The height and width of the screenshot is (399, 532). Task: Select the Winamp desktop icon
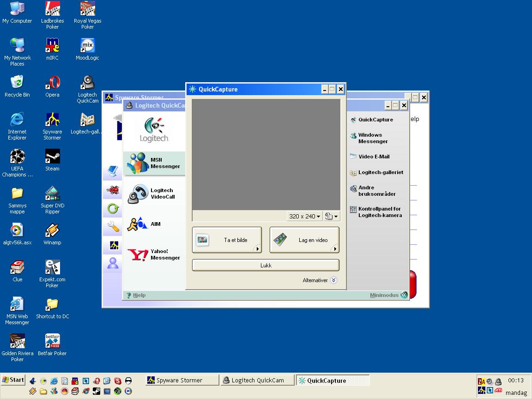(52, 231)
